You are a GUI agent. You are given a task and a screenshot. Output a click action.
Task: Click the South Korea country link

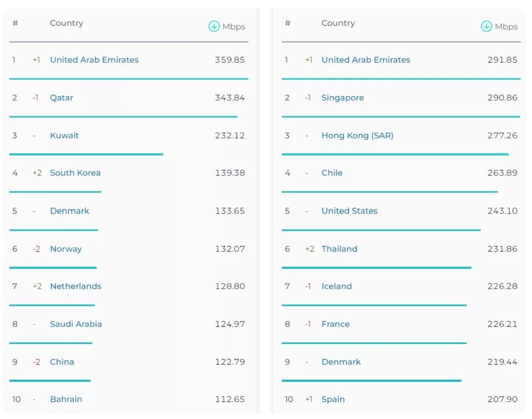pyautogui.click(x=75, y=173)
